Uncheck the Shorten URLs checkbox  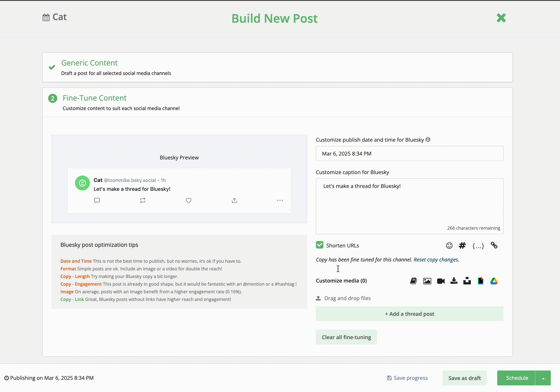[x=319, y=245]
